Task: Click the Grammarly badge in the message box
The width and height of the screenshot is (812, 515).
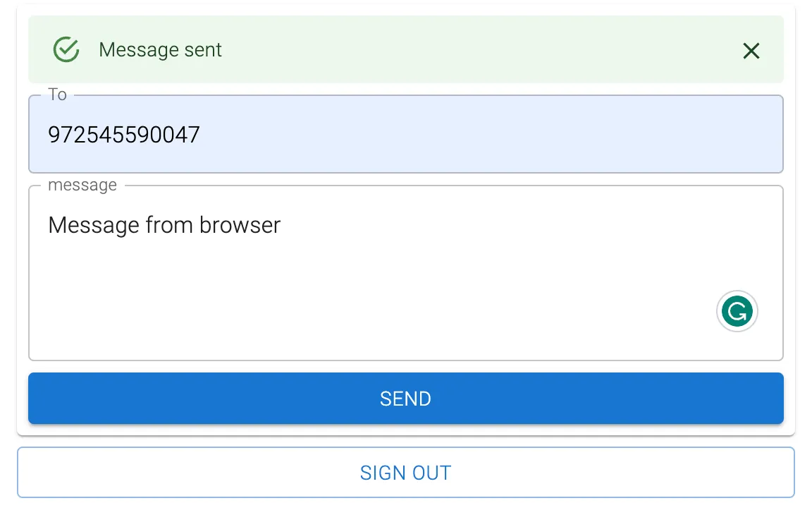Action: tap(737, 310)
